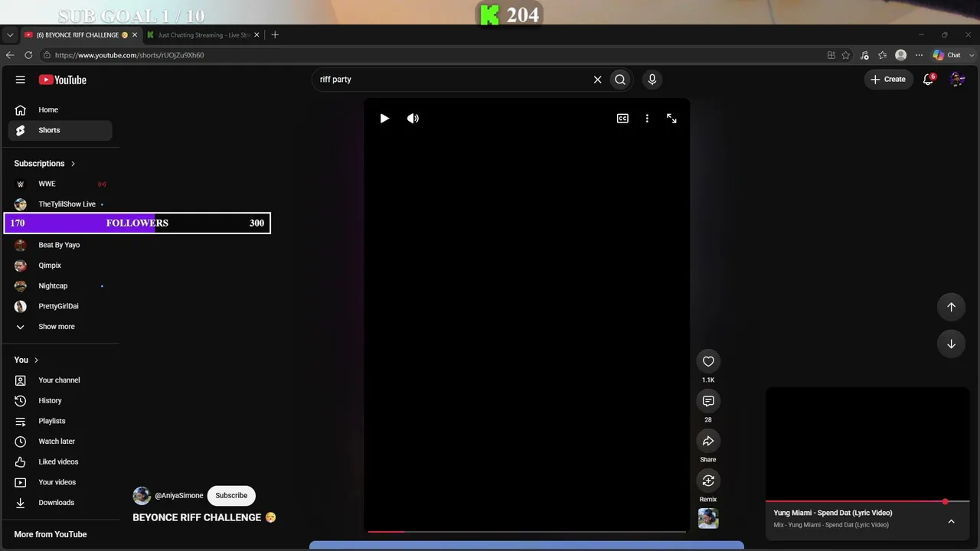Open Downloads

[x=60, y=503]
